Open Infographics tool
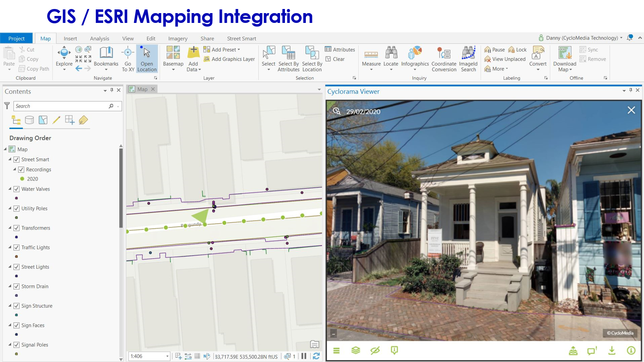 (x=415, y=58)
